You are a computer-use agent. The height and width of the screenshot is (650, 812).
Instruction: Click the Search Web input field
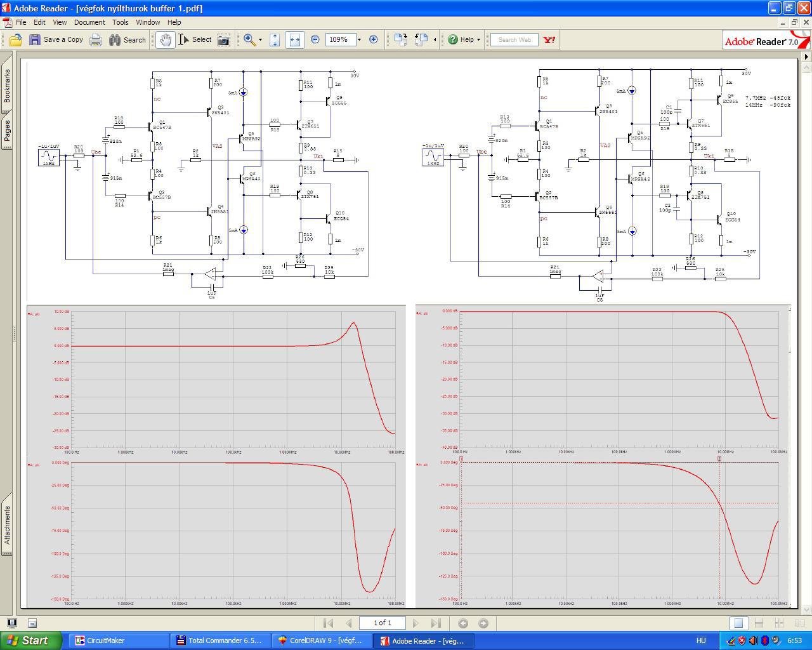[514, 39]
